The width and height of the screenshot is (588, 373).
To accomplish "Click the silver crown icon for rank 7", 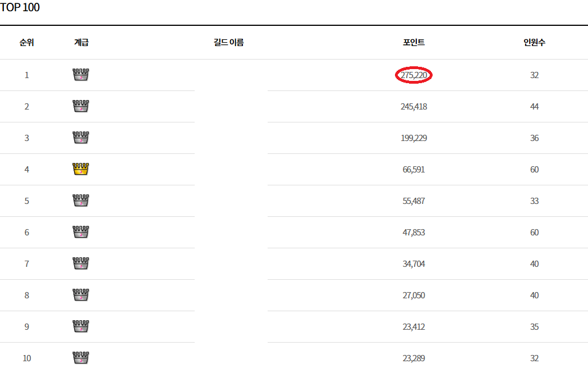I will pos(81,263).
